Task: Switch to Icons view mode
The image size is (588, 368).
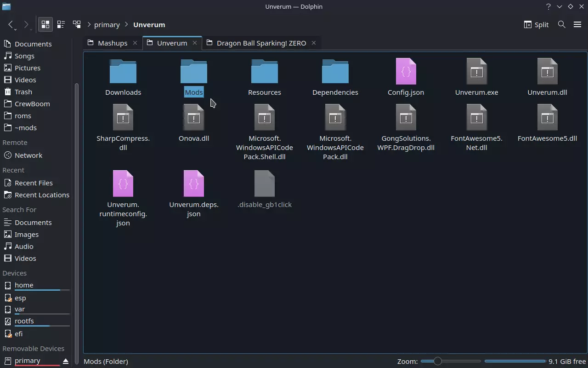Action: tap(45, 24)
